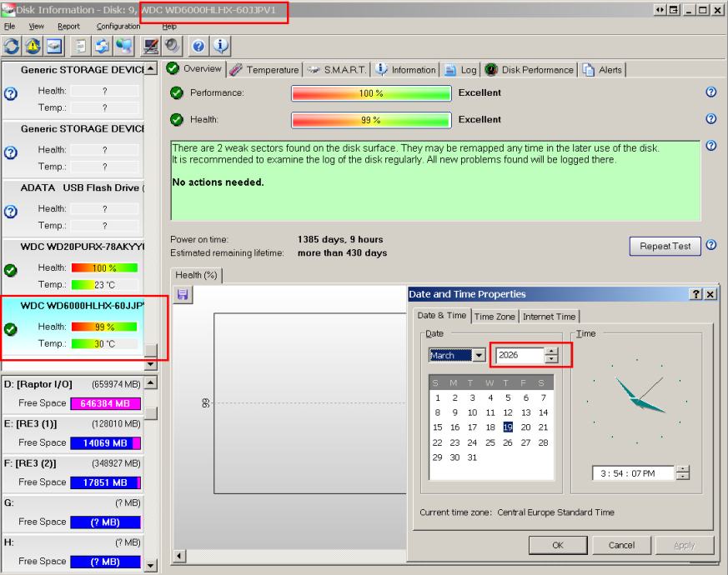Click the 646384 MB free space bar

105,404
